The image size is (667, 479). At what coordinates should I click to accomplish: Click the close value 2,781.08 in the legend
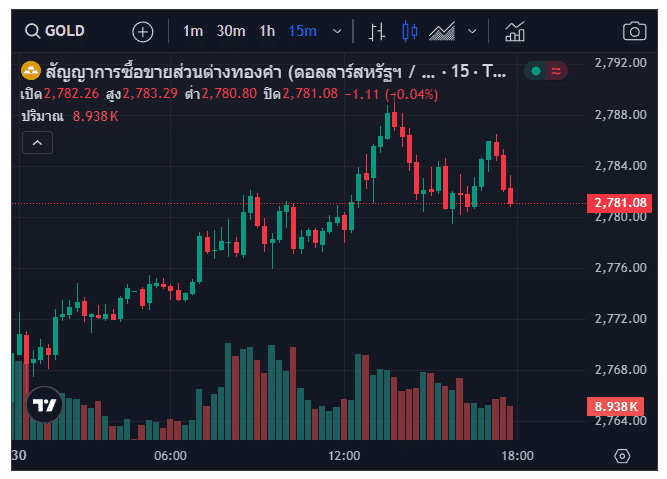310,94
